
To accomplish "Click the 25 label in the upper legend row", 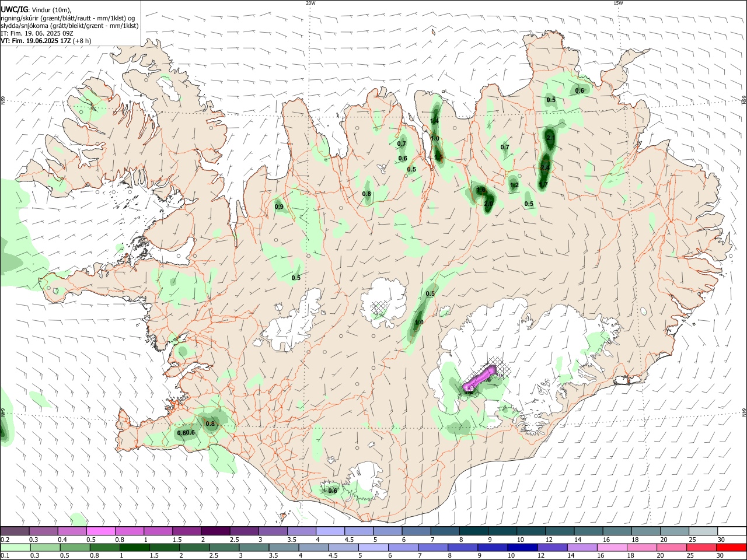I will 692,540.
